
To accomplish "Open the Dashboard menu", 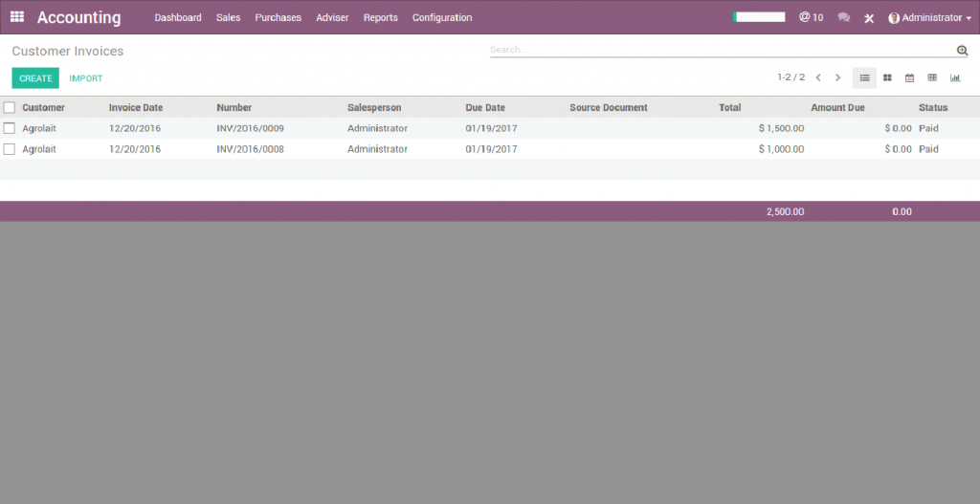I will click(x=178, y=17).
